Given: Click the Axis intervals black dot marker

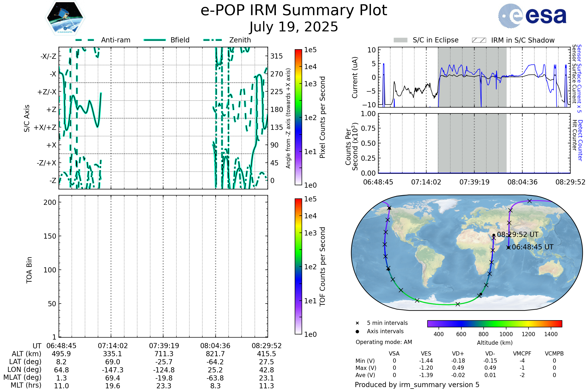Looking at the screenshot, I should pyautogui.click(x=357, y=331).
